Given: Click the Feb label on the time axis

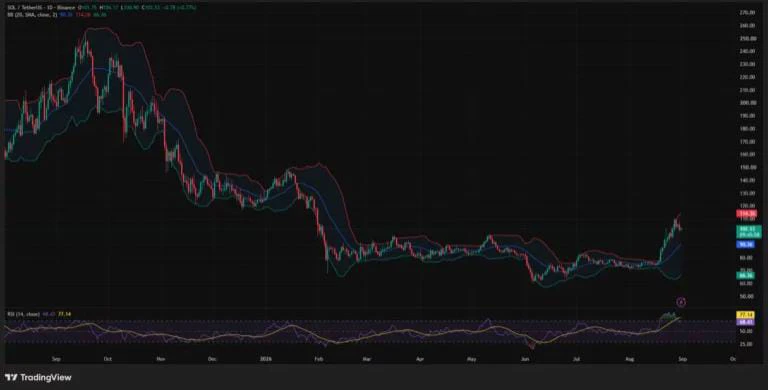Looking at the screenshot, I should (319, 359).
